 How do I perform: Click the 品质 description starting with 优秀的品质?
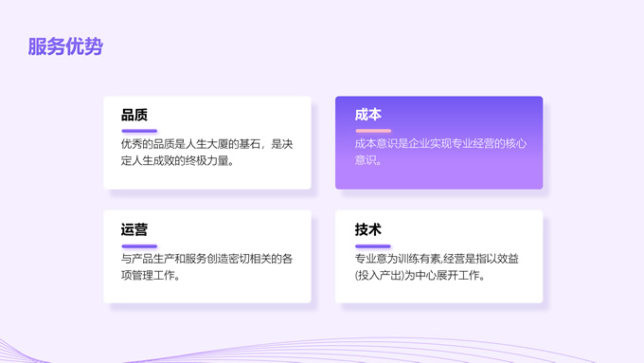[207, 152]
